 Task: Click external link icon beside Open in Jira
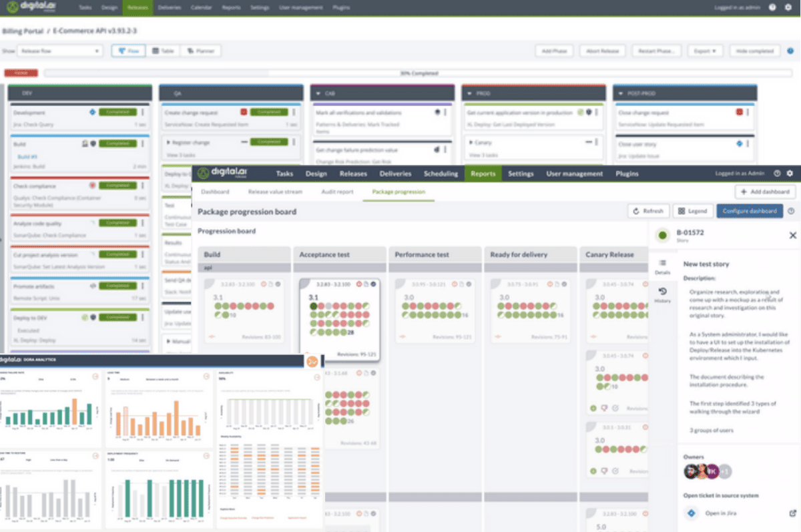[x=792, y=513]
